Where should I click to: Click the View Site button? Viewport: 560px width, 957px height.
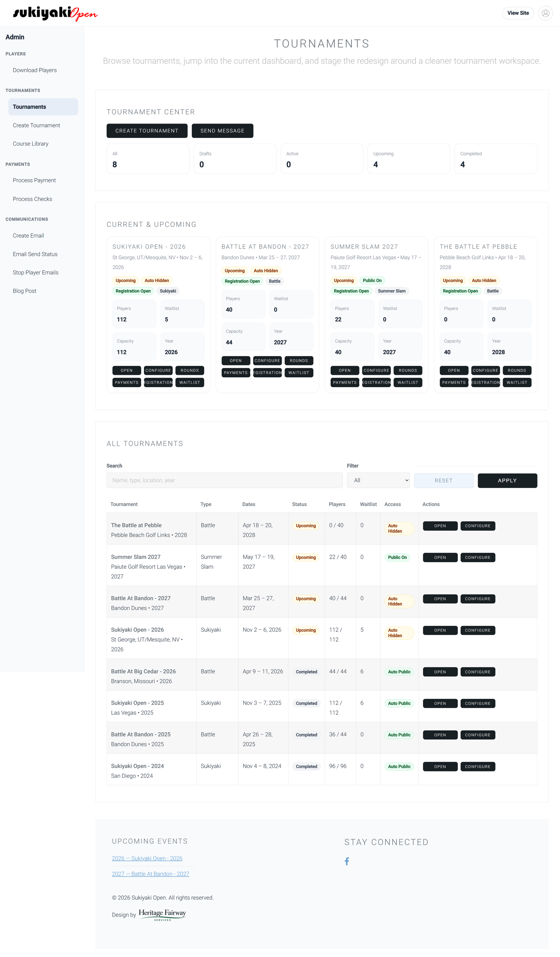coord(518,13)
